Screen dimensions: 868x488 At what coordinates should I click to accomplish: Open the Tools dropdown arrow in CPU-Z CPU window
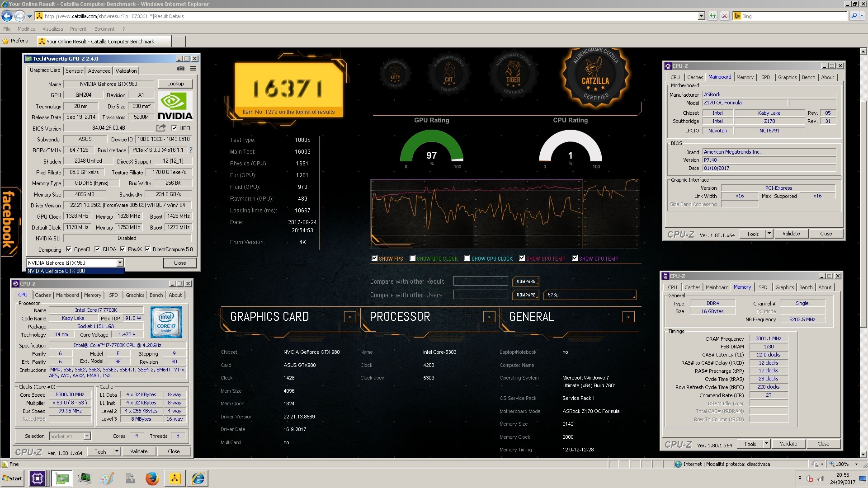click(x=117, y=451)
